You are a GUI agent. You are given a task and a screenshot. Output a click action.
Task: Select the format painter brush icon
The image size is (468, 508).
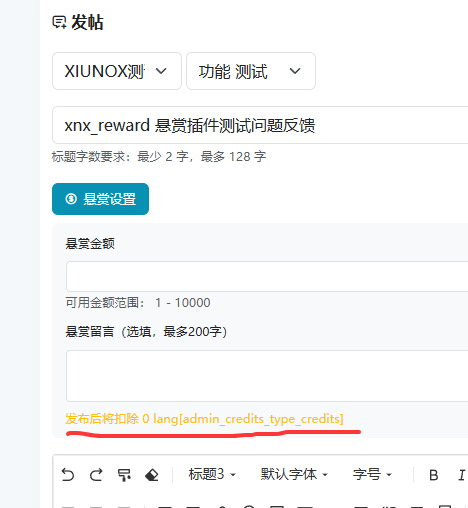[124, 475]
